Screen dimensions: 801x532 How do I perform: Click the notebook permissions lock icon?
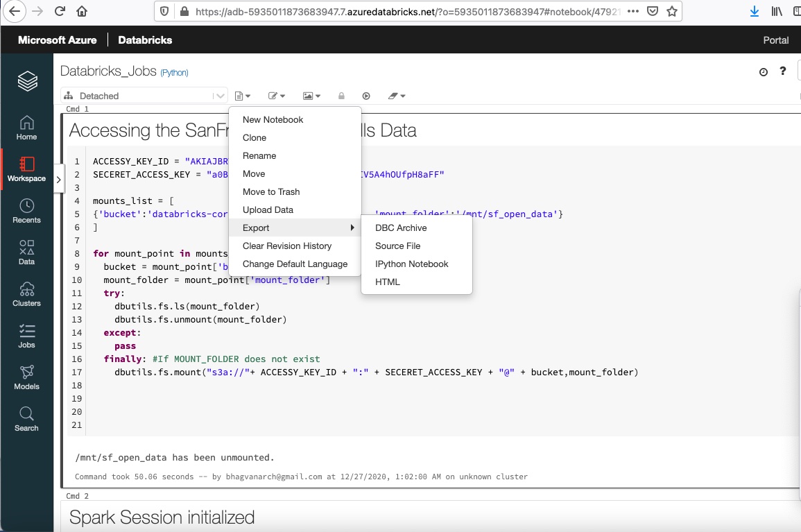[341, 96]
